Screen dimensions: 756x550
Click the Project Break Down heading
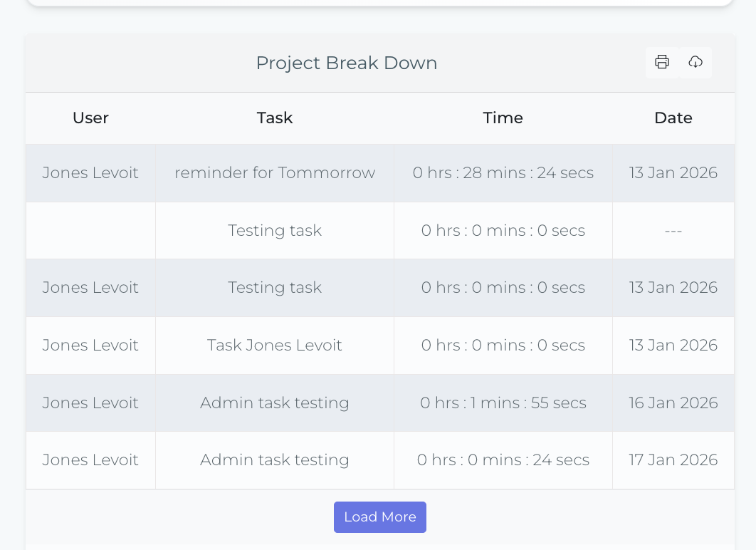(346, 63)
